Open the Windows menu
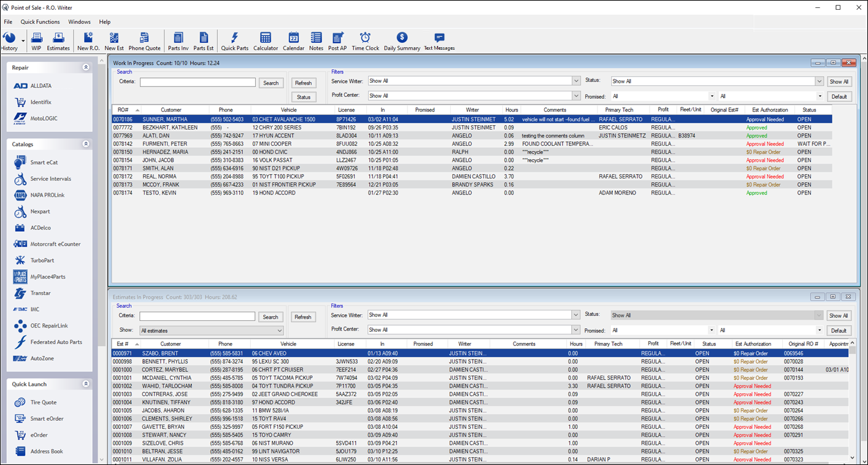Viewport: 868px width, 465px height. point(79,22)
